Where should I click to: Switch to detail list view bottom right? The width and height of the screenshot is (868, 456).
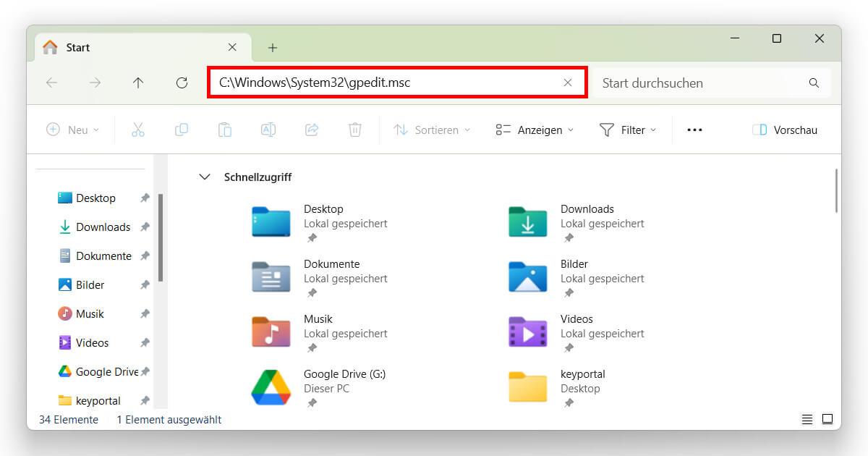click(x=807, y=419)
